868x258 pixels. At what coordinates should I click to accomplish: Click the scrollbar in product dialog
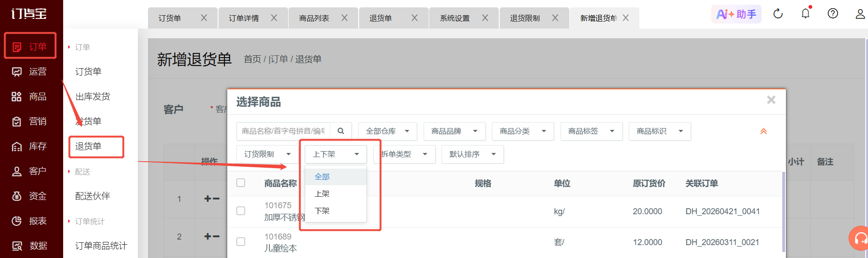pyautogui.click(x=783, y=212)
